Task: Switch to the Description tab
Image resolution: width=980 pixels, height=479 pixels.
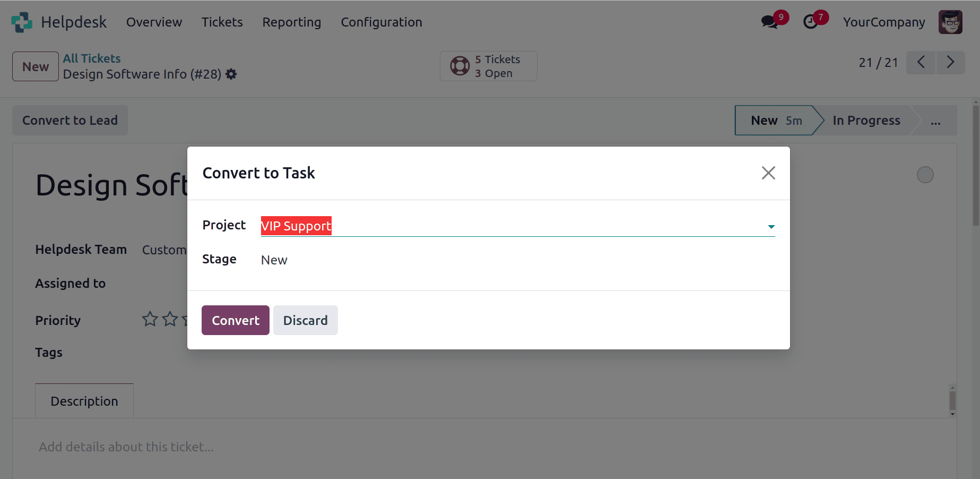Action: pos(83,401)
